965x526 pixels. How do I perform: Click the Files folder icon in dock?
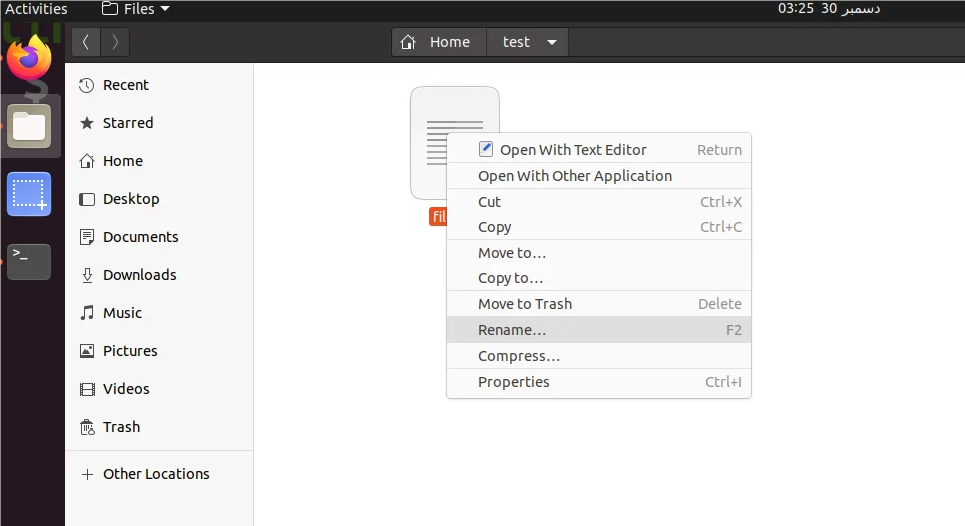coord(29,127)
